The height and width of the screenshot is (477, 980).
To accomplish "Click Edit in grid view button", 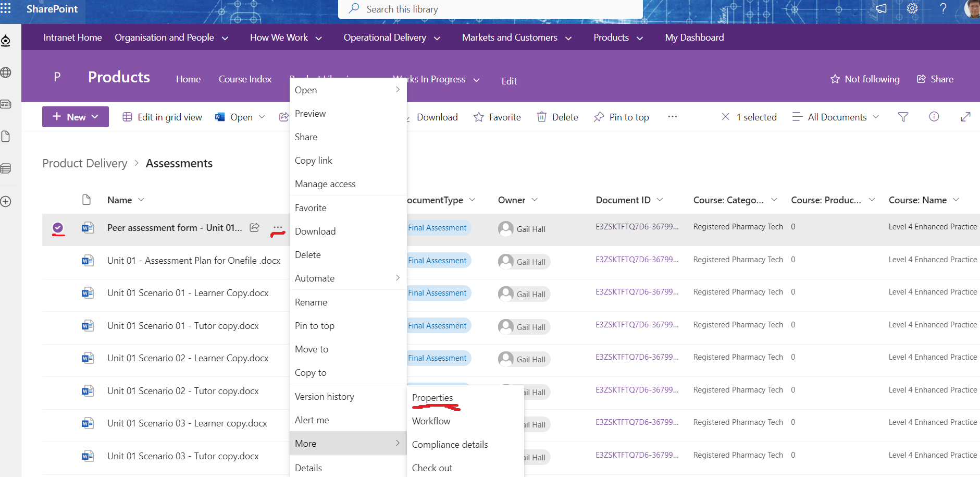I will [162, 117].
